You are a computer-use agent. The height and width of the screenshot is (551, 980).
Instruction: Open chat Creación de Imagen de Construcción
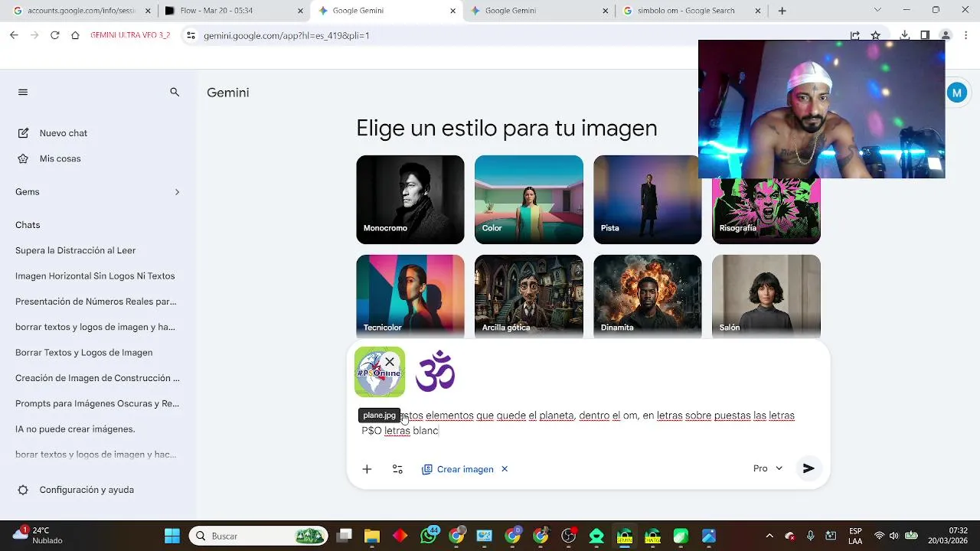[97, 378]
